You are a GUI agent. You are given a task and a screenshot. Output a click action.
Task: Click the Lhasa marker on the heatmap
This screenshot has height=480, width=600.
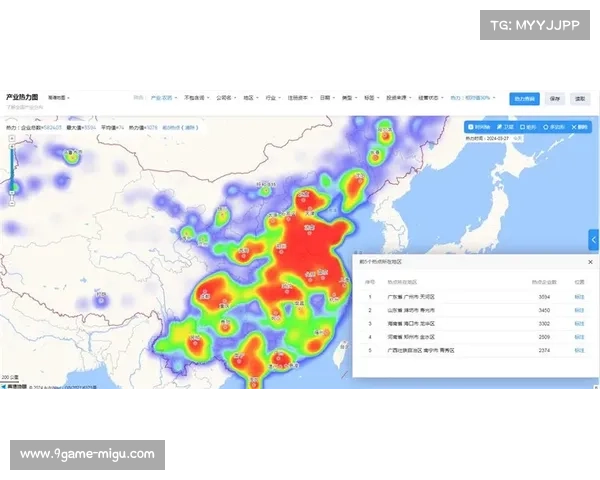click(x=101, y=301)
